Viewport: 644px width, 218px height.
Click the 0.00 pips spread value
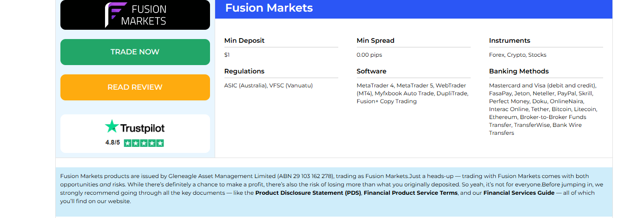coord(369,55)
